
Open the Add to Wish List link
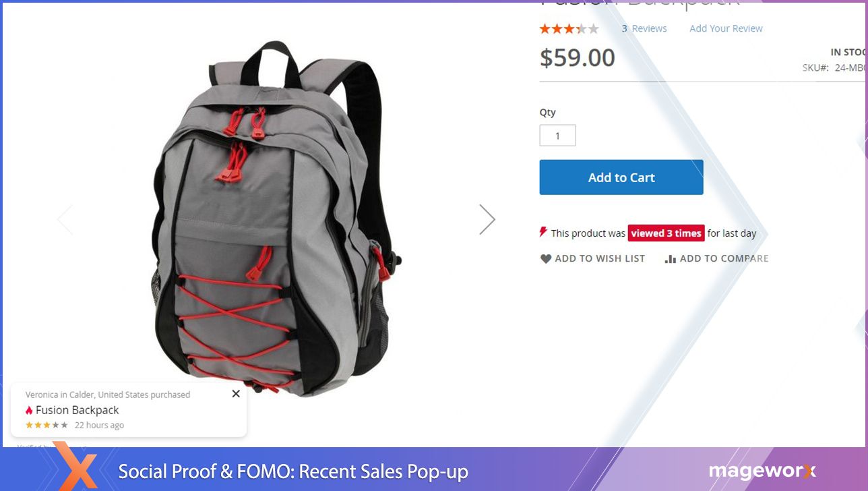[x=592, y=258]
